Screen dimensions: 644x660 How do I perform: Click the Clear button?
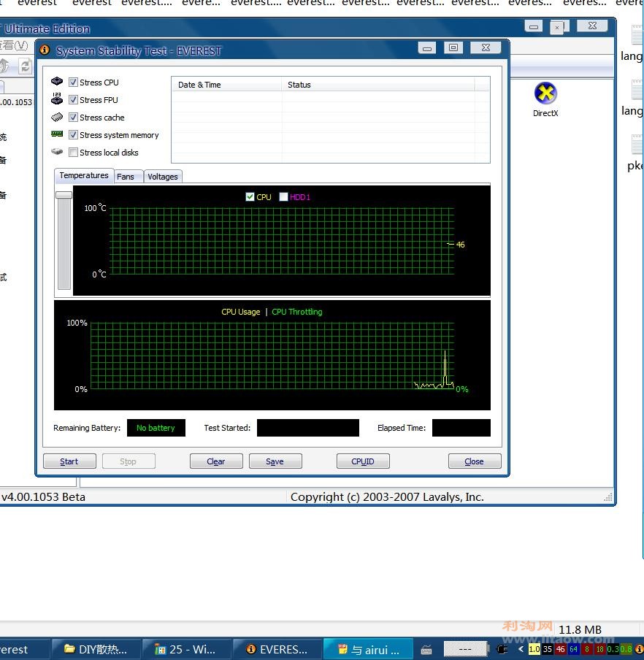pyautogui.click(x=216, y=461)
